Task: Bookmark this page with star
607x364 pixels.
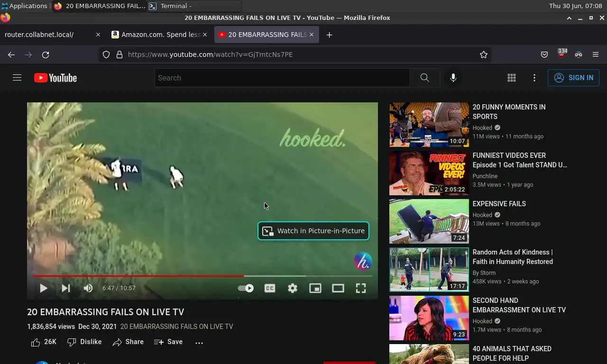Action: (x=483, y=55)
